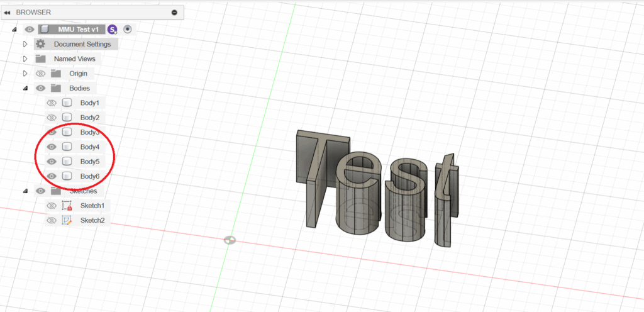
Task: Collapse the MMU Test v1 root node
Action: coord(15,30)
